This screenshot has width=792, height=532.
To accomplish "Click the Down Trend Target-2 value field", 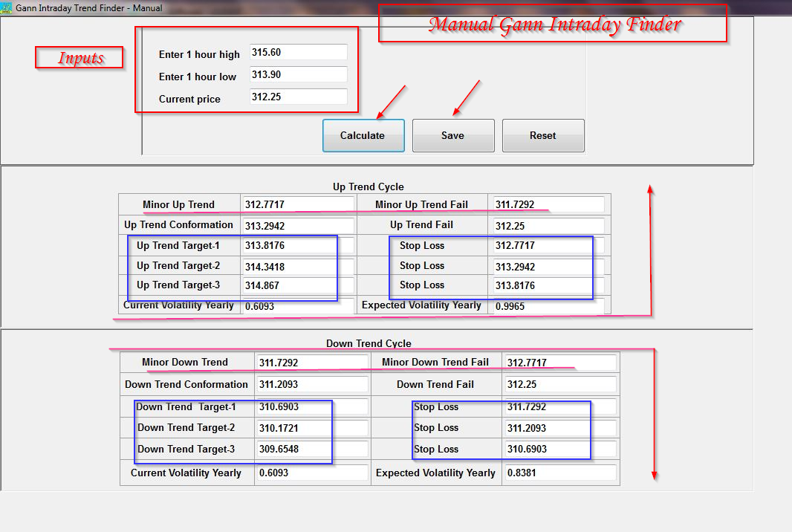I will click(311, 427).
